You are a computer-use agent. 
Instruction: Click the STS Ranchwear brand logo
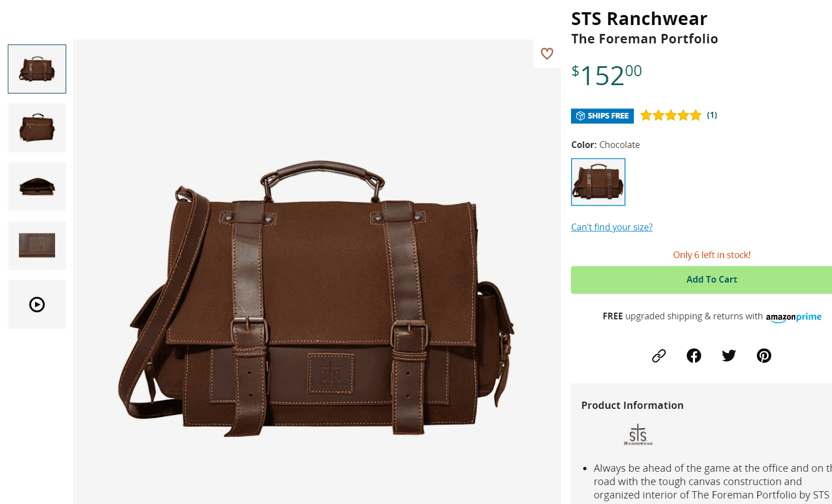pos(638,434)
